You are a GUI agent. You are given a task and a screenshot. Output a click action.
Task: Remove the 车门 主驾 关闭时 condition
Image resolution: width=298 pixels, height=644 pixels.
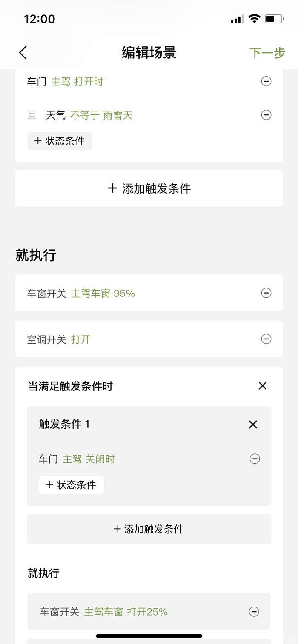click(x=255, y=459)
